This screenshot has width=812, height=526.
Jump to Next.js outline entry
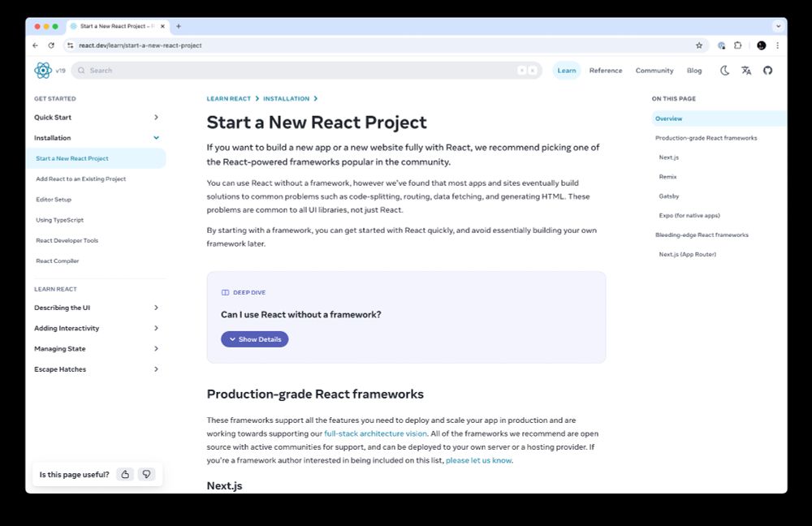click(668, 157)
